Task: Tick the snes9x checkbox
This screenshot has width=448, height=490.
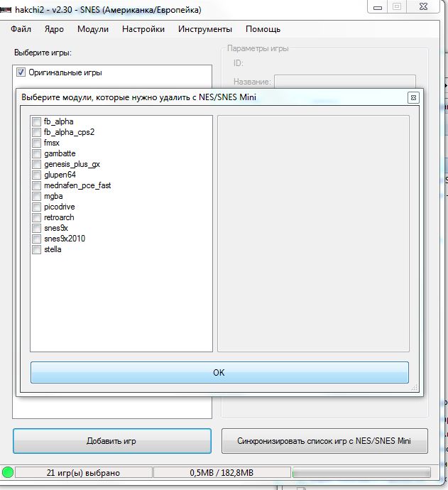Action: (36, 228)
